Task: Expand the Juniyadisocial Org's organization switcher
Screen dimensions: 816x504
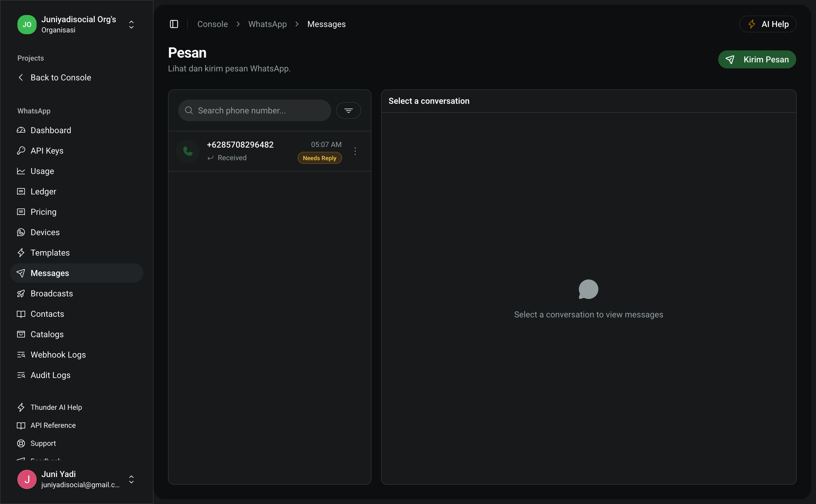Action: [77, 24]
